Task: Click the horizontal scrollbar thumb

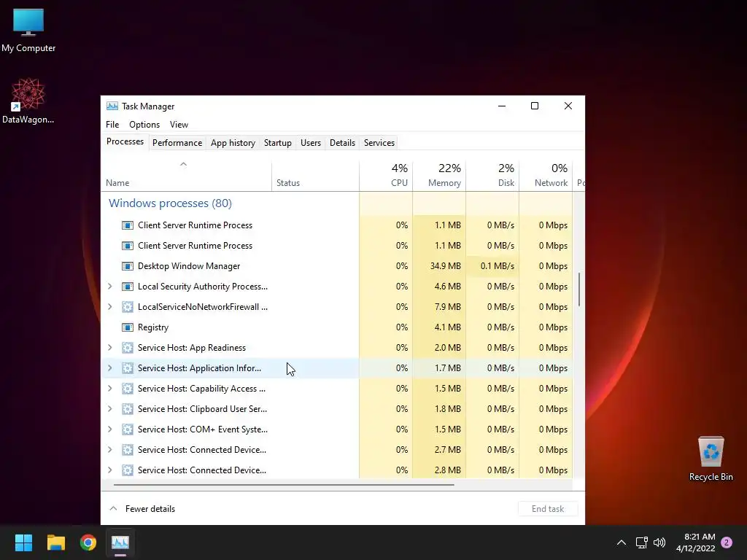Action: 284,485
